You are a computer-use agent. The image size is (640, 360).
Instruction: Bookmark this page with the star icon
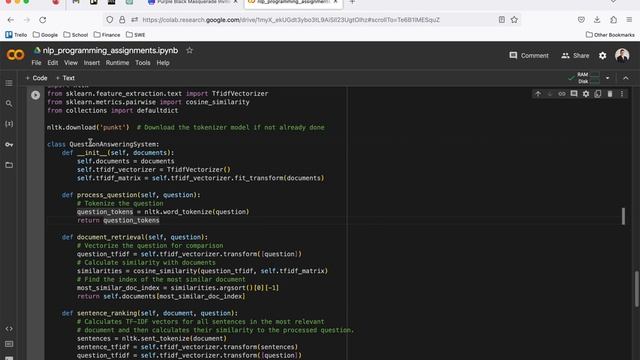pyautogui.click(x=514, y=20)
